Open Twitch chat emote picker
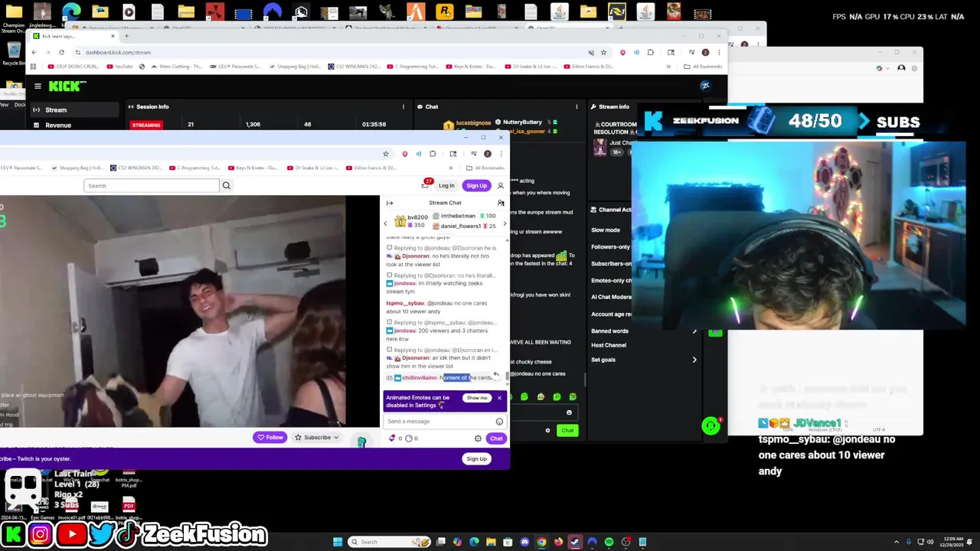Image resolution: width=980 pixels, height=551 pixels. pos(499,421)
